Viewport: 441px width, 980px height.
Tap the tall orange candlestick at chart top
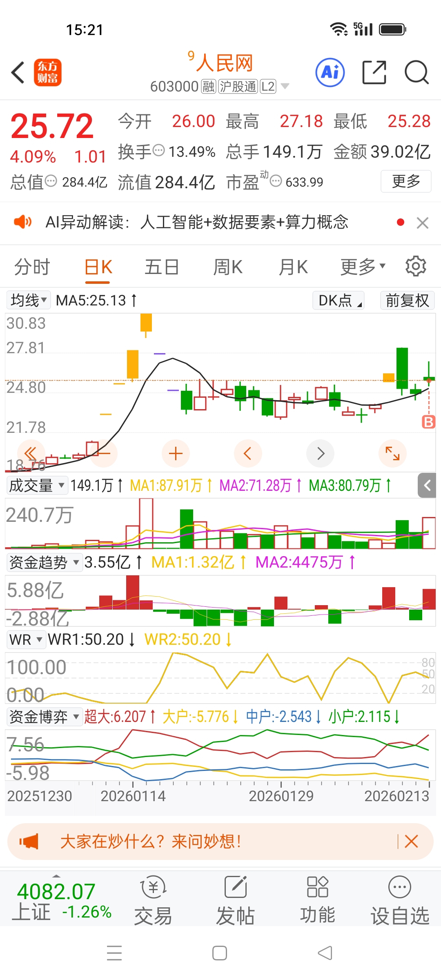click(x=146, y=325)
